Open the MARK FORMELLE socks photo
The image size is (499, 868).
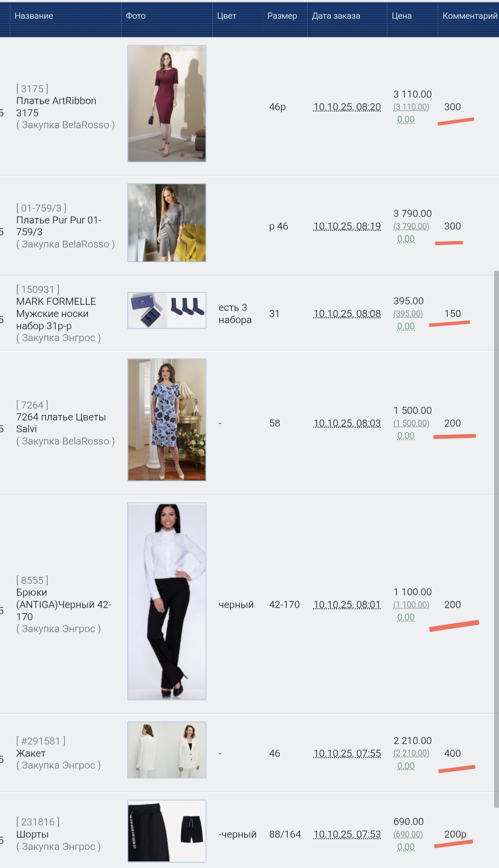[x=166, y=310]
